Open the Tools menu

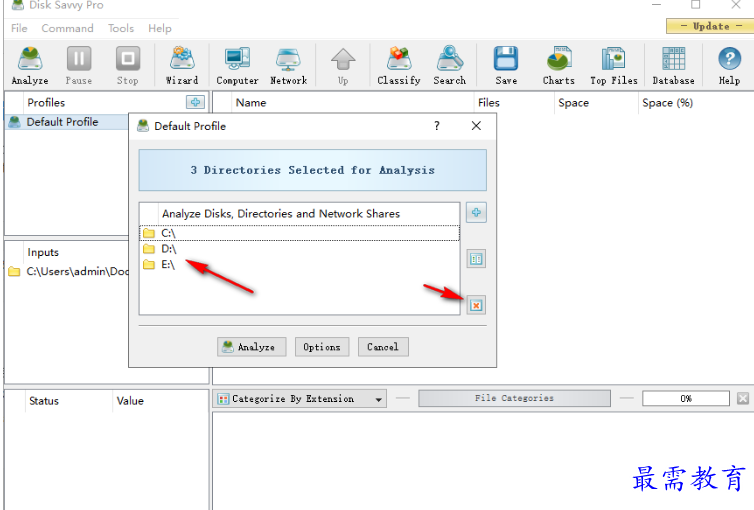[x=121, y=28]
